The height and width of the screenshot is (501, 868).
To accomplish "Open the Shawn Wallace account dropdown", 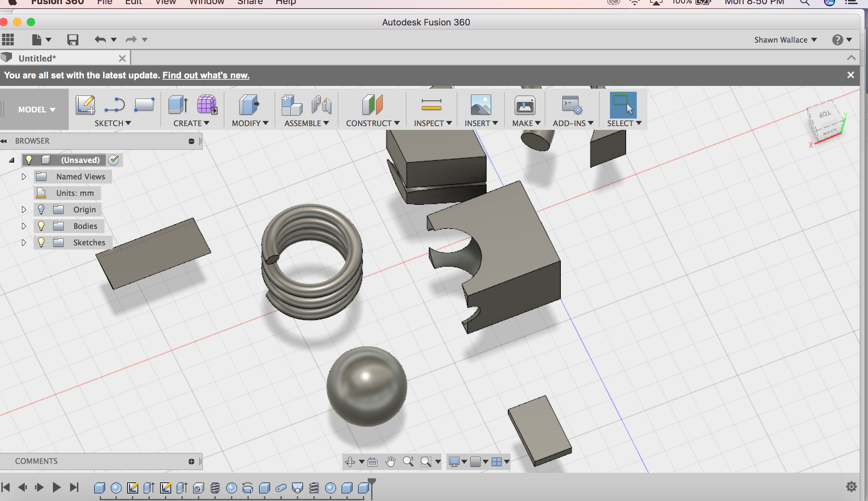I will pos(786,40).
